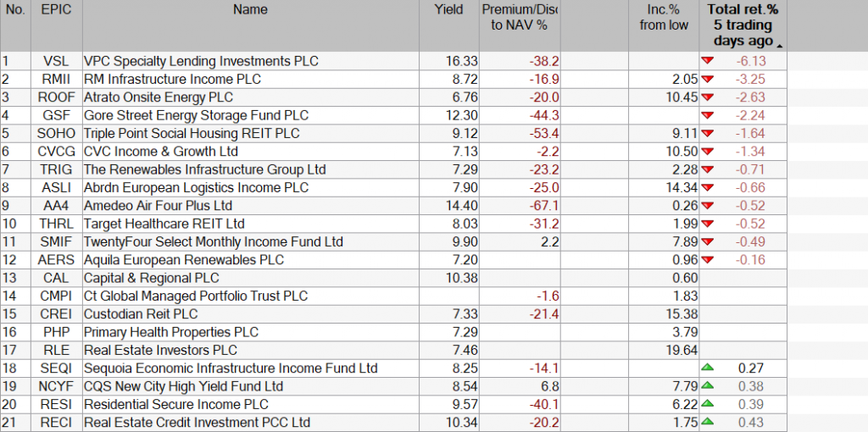Click the VSL EPIC code

57,61
